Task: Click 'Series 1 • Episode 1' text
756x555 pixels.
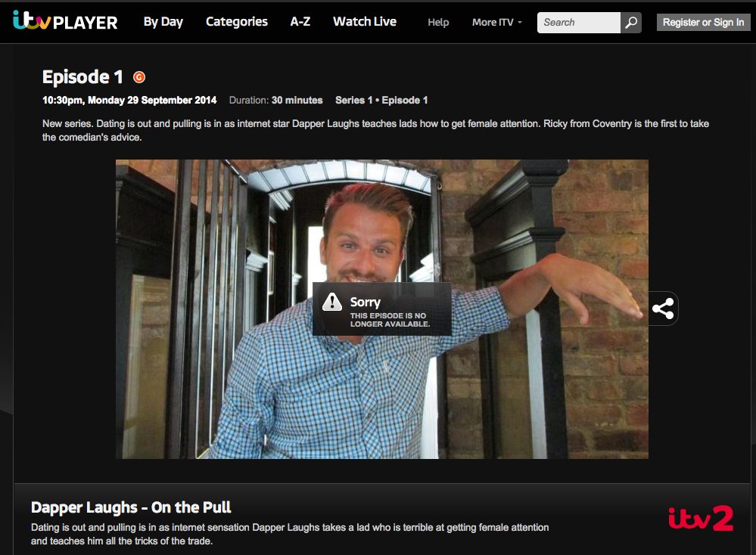Action: click(381, 101)
